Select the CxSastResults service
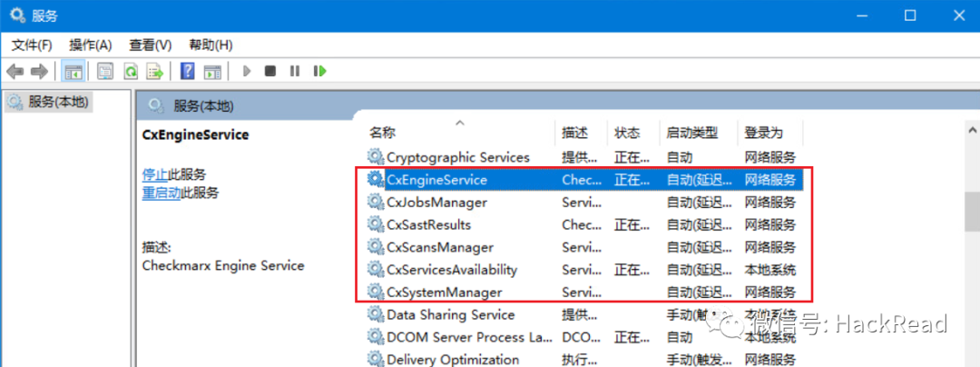Image resolution: width=980 pixels, height=367 pixels. click(584, 224)
